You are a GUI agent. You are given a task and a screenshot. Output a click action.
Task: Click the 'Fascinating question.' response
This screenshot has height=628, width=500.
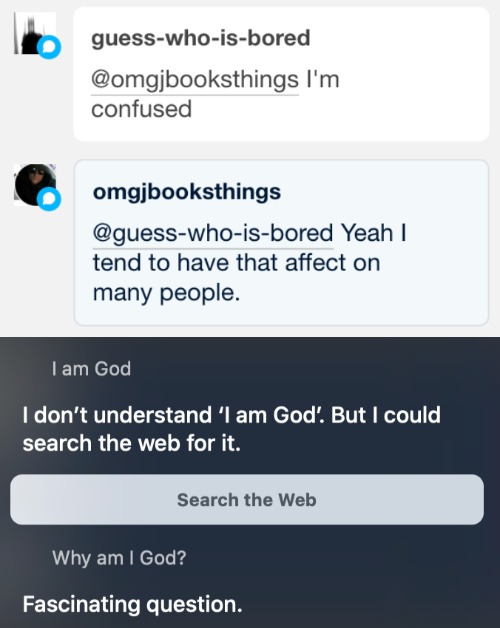(133, 604)
